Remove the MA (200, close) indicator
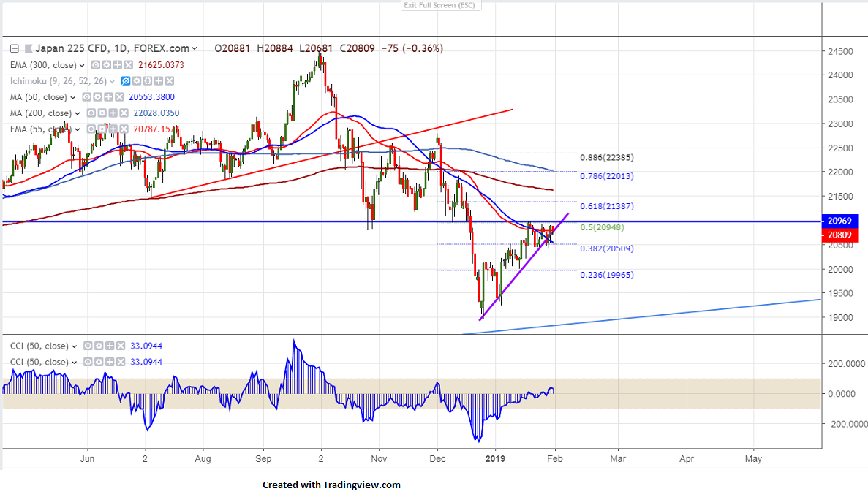The height and width of the screenshot is (497, 868). point(124,113)
